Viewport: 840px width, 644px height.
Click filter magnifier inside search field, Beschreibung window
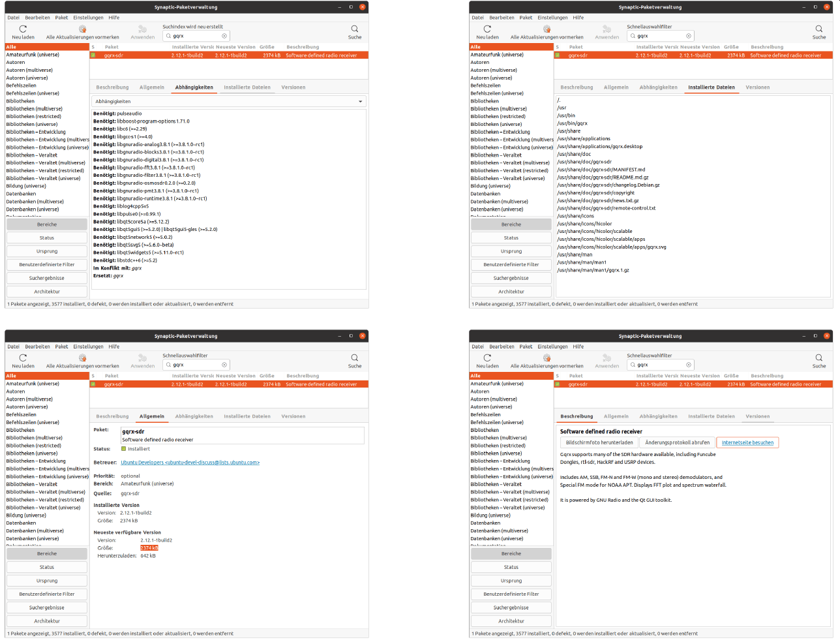tap(633, 365)
